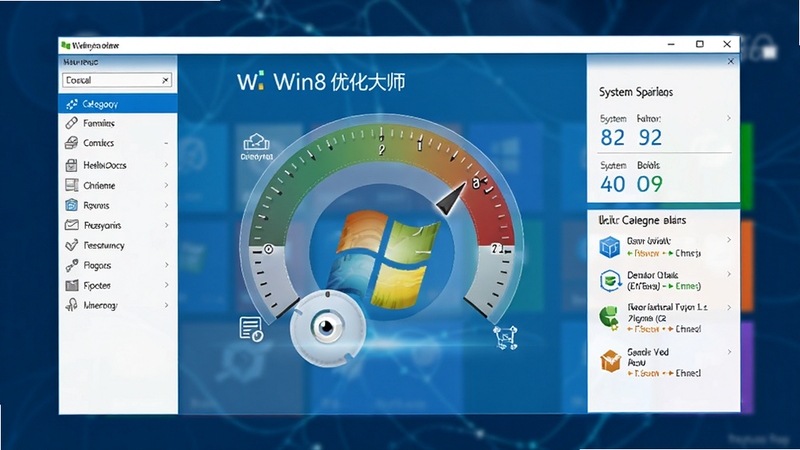Viewport: 800px width, 450px height.
Task: Click the green shield with circular arrows icon
Action: click(609, 281)
